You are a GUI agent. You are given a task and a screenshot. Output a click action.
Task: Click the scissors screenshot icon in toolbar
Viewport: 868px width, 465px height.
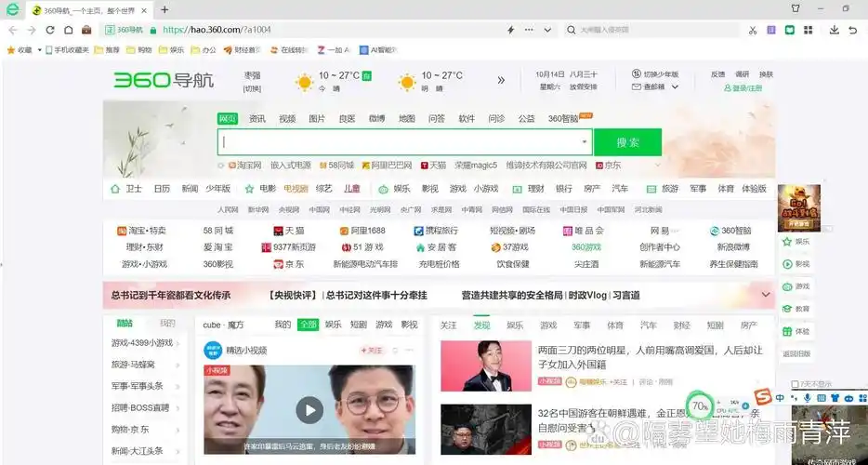tap(751, 30)
